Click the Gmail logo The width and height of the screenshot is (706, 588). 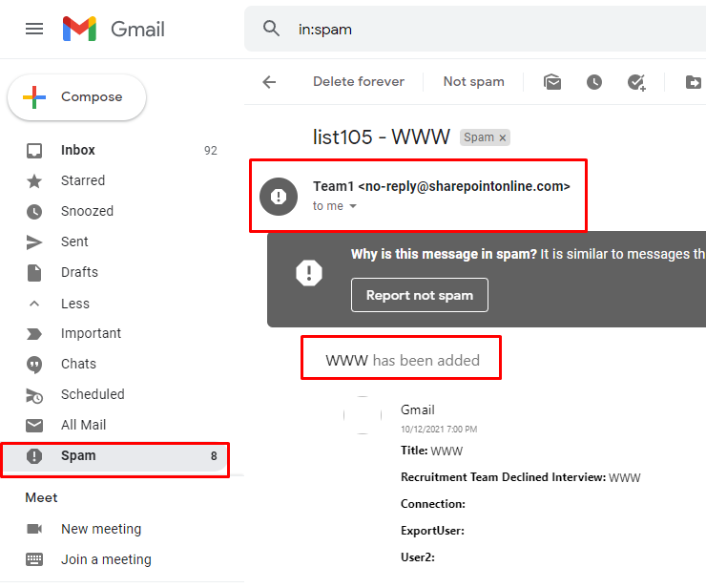[x=114, y=30]
